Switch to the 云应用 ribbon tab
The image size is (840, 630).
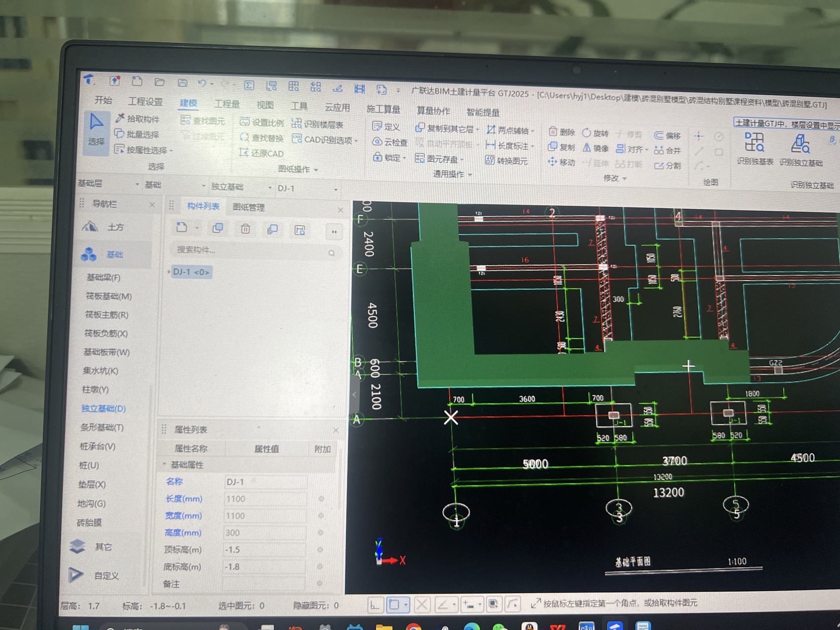pyautogui.click(x=337, y=107)
